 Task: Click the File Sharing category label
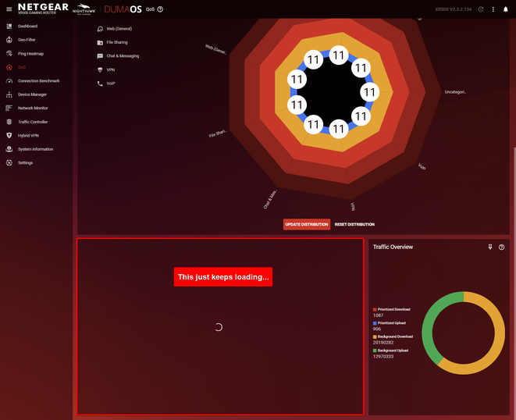(117, 42)
